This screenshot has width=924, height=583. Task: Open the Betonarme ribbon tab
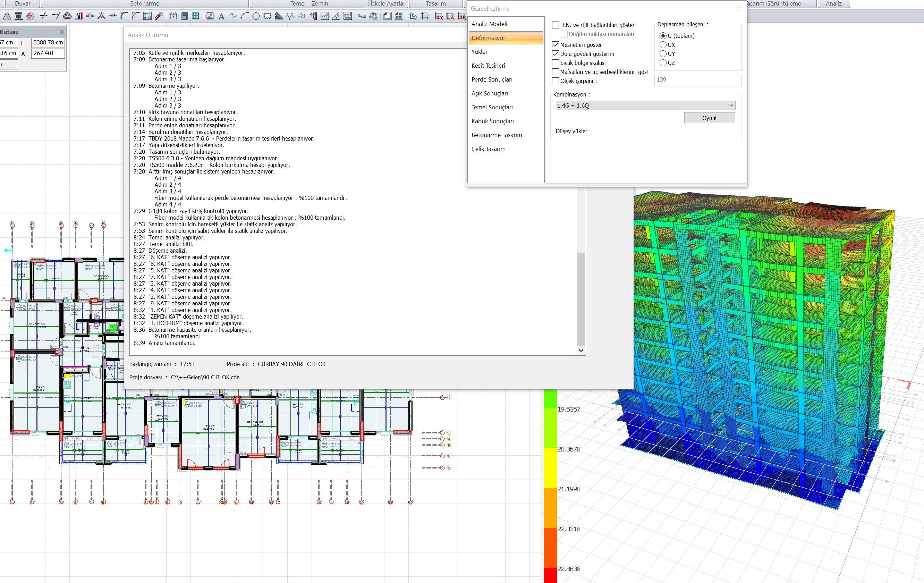point(145,3)
